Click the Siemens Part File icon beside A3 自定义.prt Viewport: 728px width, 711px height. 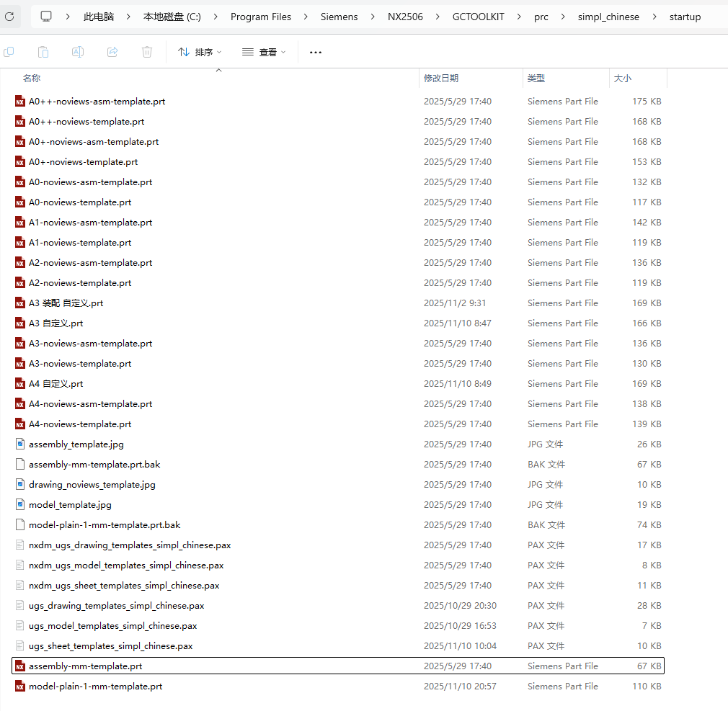pyautogui.click(x=19, y=323)
